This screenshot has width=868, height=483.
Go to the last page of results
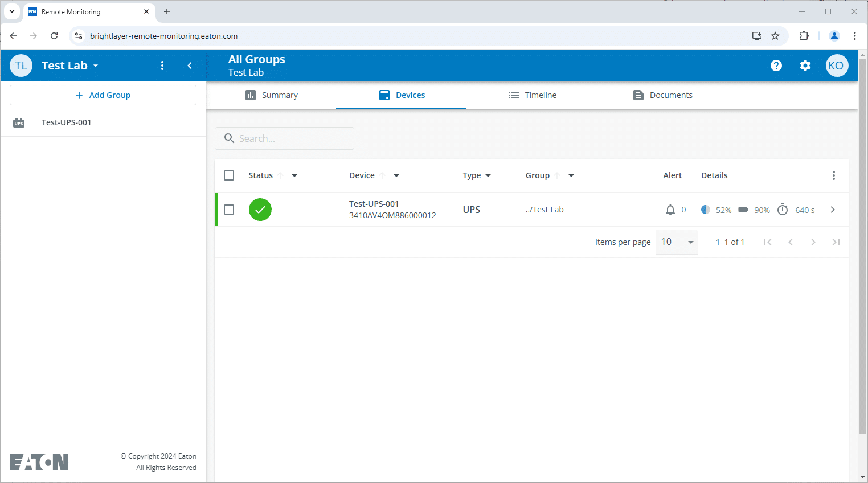[836, 242]
